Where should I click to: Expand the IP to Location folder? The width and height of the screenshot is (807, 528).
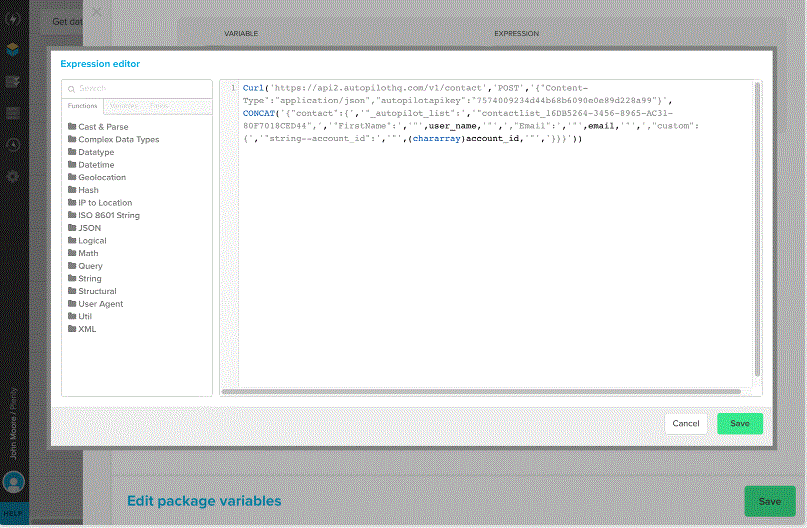tap(100, 203)
